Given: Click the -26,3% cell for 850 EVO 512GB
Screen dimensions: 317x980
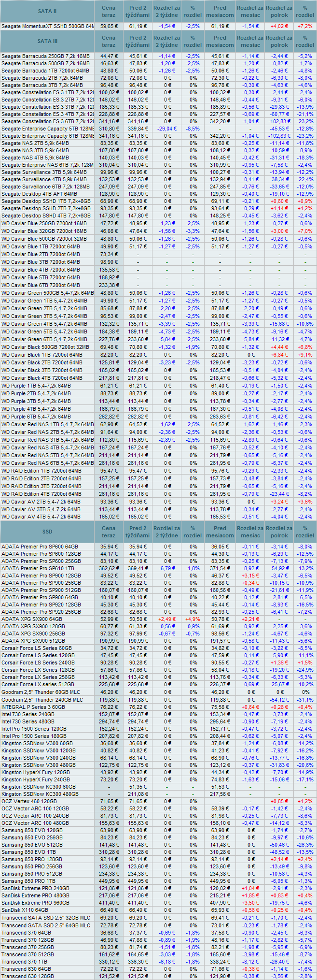Looking at the screenshot, I should coord(305,845).
